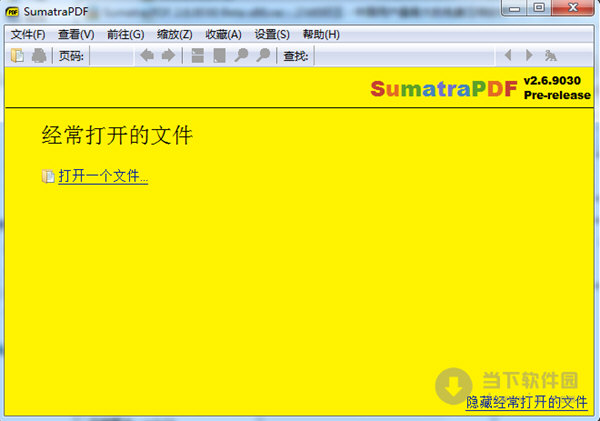Click the Pre-release label text

click(557, 95)
